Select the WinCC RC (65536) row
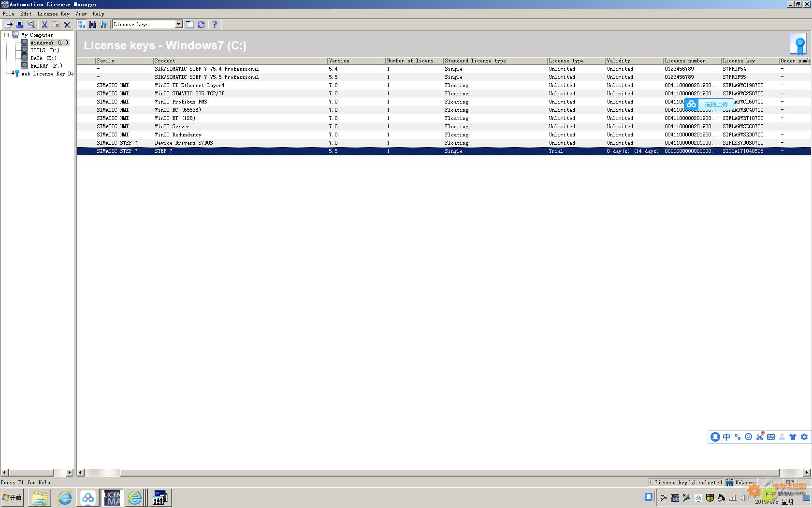The image size is (812, 508). coord(444,110)
